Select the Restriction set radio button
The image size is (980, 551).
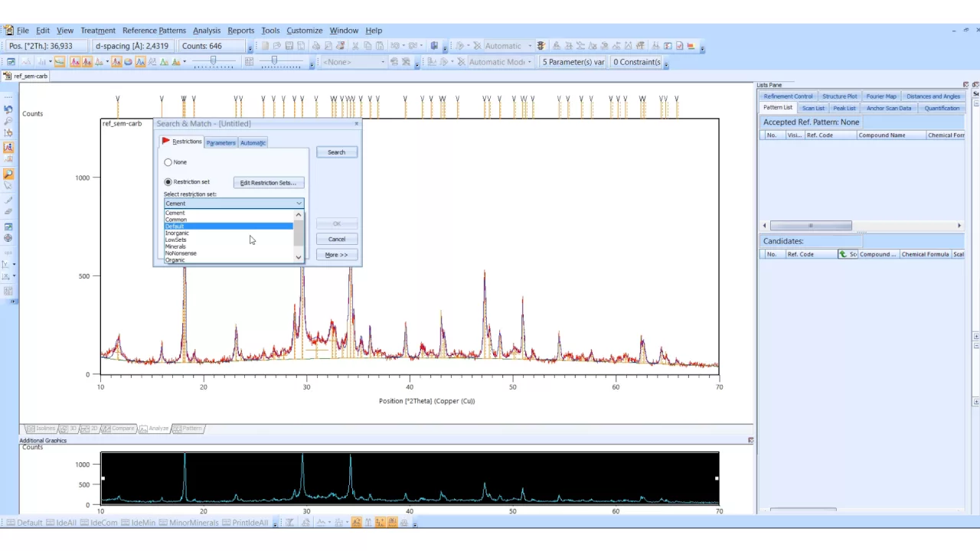click(x=168, y=182)
